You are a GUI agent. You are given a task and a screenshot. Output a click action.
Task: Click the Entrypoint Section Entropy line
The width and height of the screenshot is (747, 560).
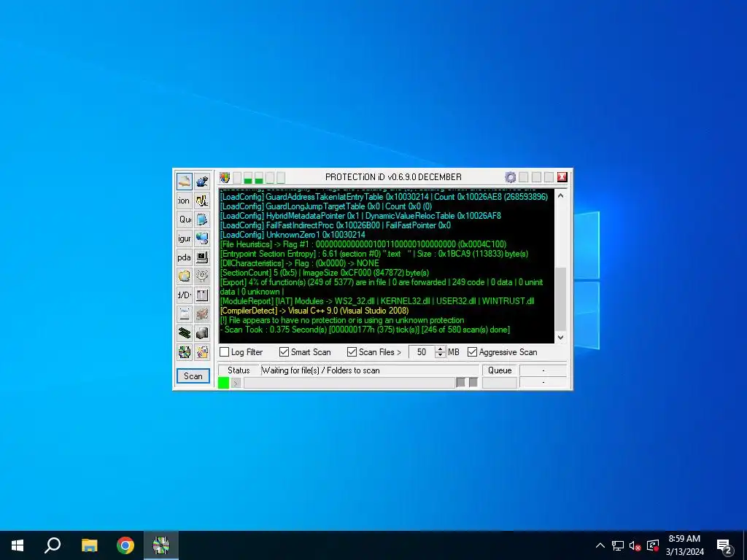click(x=374, y=254)
